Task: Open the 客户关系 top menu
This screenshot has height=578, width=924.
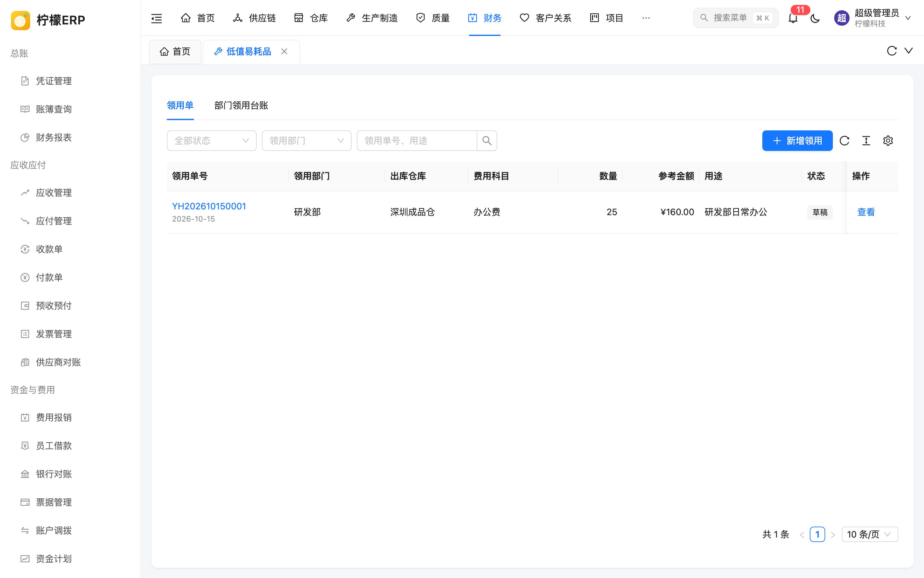Action: point(546,18)
